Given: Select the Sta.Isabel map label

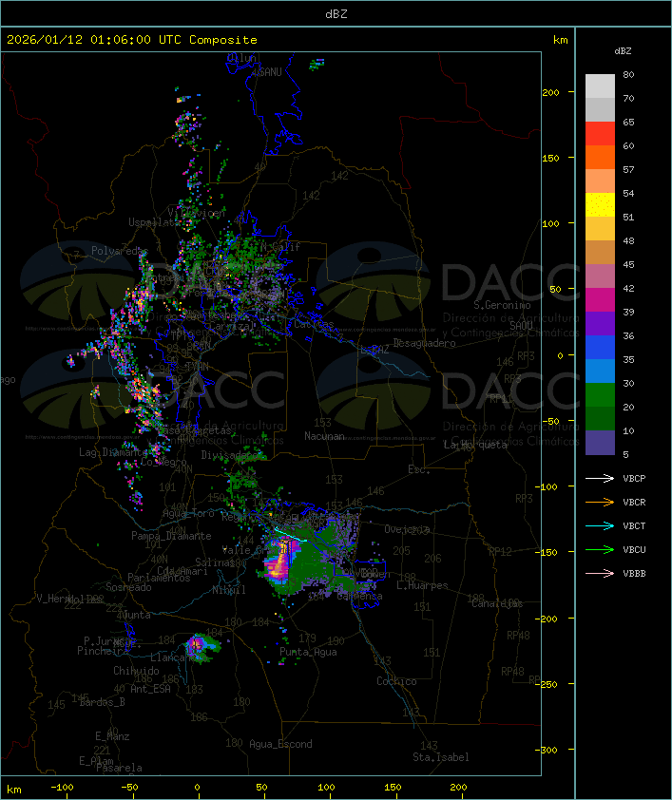Looking at the screenshot, I should point(440,757).
